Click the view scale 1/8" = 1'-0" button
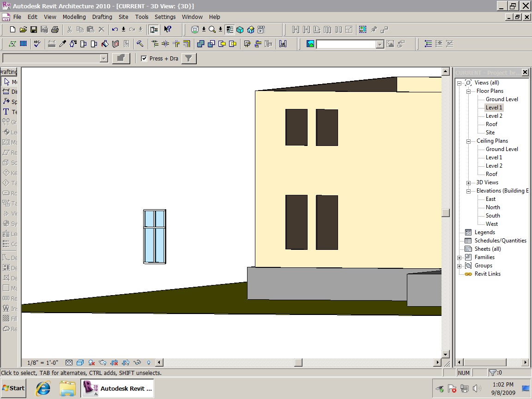Screen dimensions: 532x399 42,363
